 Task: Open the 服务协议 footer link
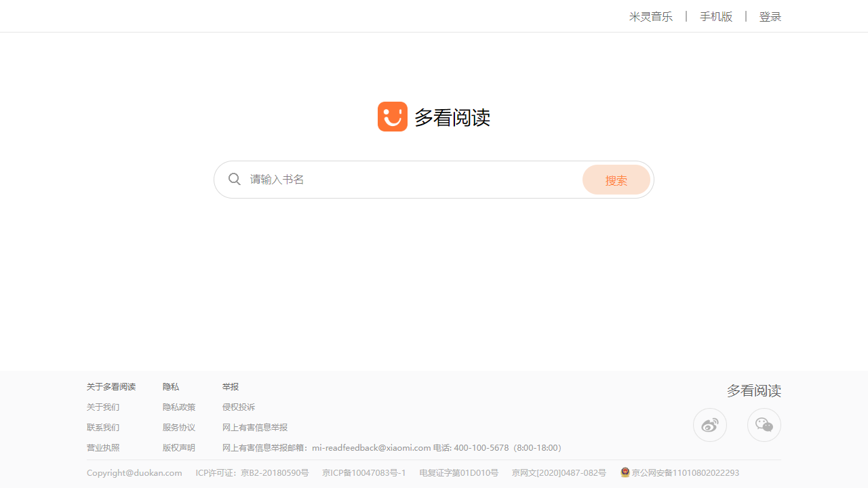point(179,428)
